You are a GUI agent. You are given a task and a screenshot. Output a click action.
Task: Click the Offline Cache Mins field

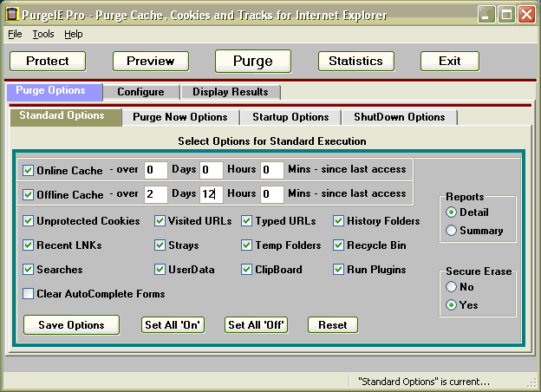point(272,194)
